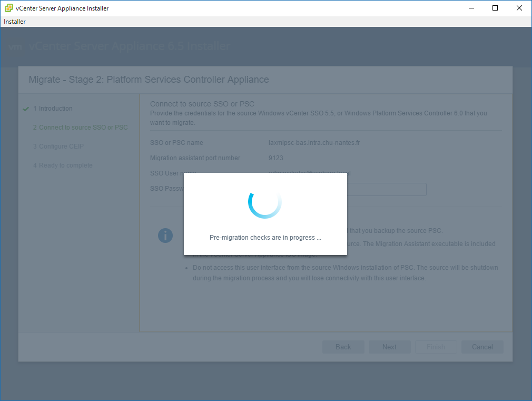
Task: Maximize the installer window
Action: tap(495, 8)
